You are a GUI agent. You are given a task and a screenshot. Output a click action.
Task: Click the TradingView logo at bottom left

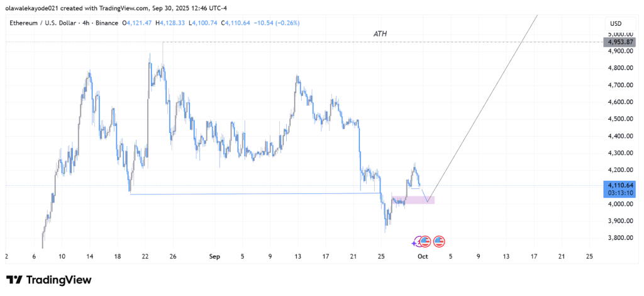[x=49, y=280]
